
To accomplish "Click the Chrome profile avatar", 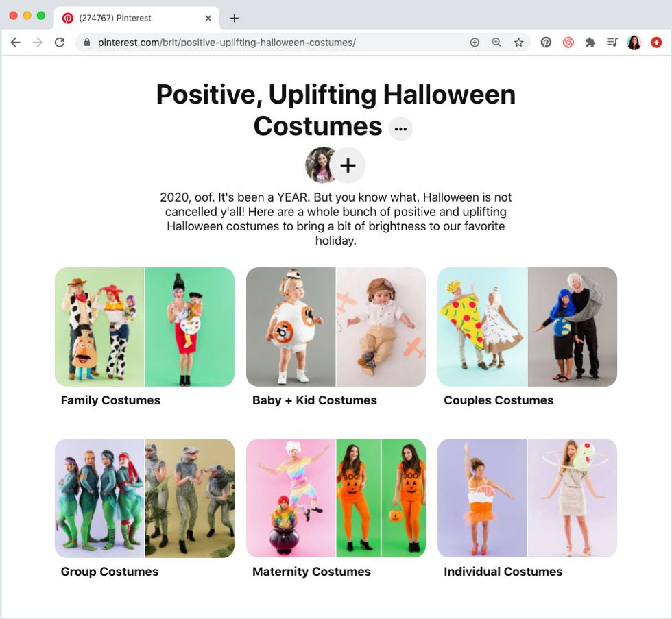I will click(x=634, y=43).
